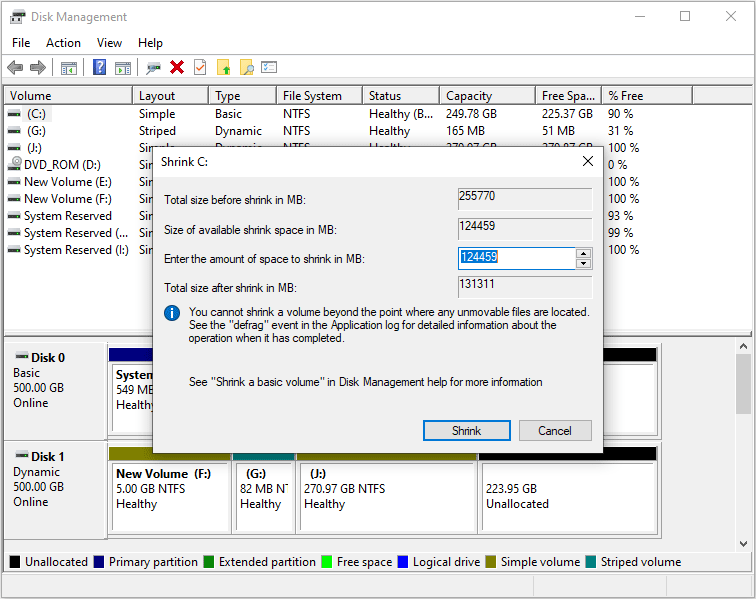Click the Shrink button
The width and height of the screenshot is (756, 599).
466,431
